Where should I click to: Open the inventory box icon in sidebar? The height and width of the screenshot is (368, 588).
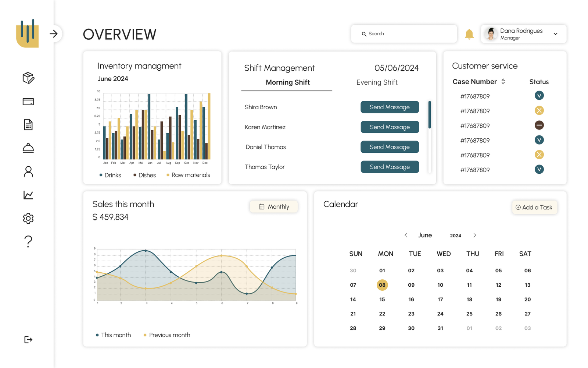(28, 78)
